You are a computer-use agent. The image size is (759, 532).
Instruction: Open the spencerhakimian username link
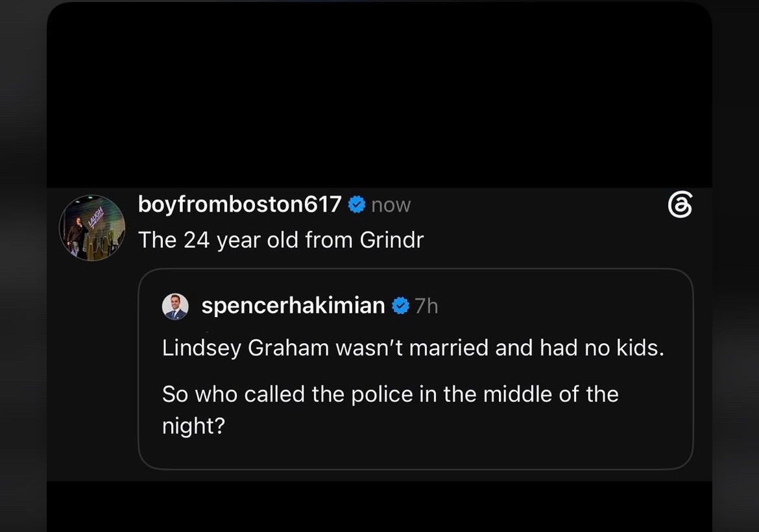coord(293,306)
